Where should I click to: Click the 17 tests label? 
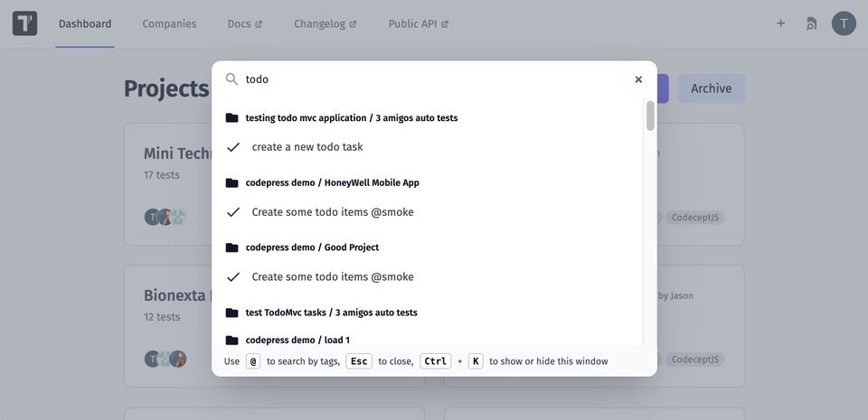(162, 174)
